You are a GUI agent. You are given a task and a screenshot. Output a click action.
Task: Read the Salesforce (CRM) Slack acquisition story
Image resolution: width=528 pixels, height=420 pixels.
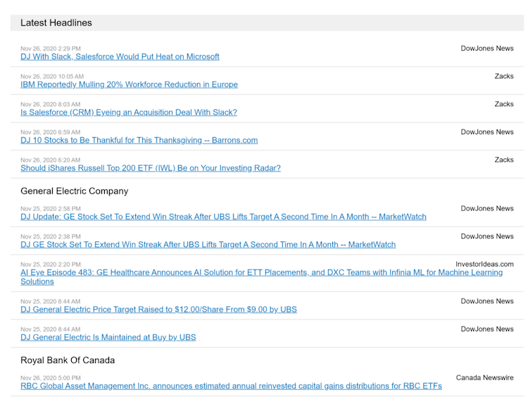pyautogui.click(x=128, y=113)
